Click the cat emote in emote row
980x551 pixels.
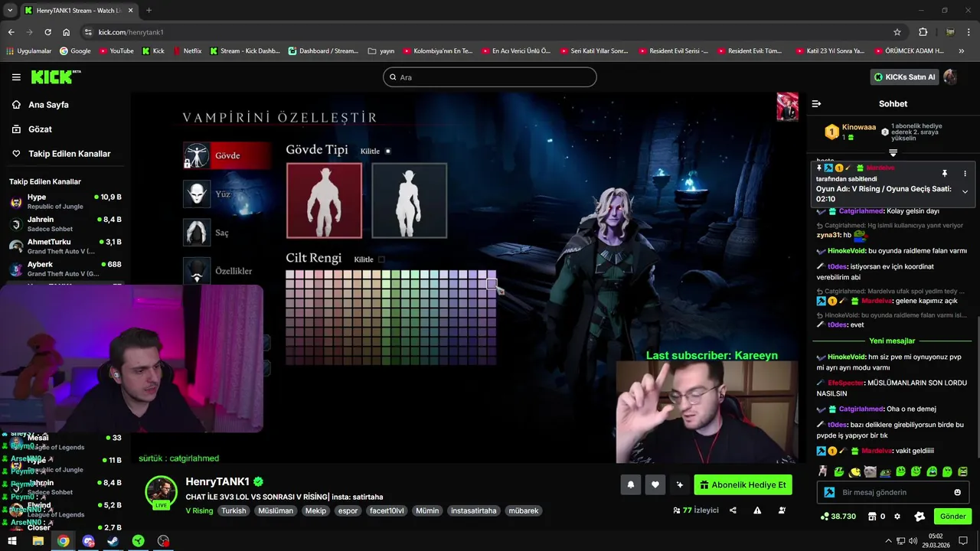[870, 471]
